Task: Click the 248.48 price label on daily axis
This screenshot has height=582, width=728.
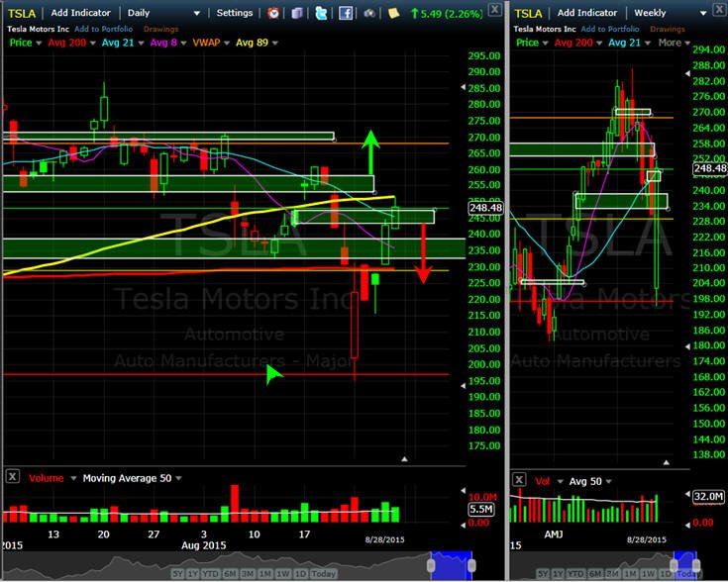Action: pyautogui.click(x=485, y=208)
